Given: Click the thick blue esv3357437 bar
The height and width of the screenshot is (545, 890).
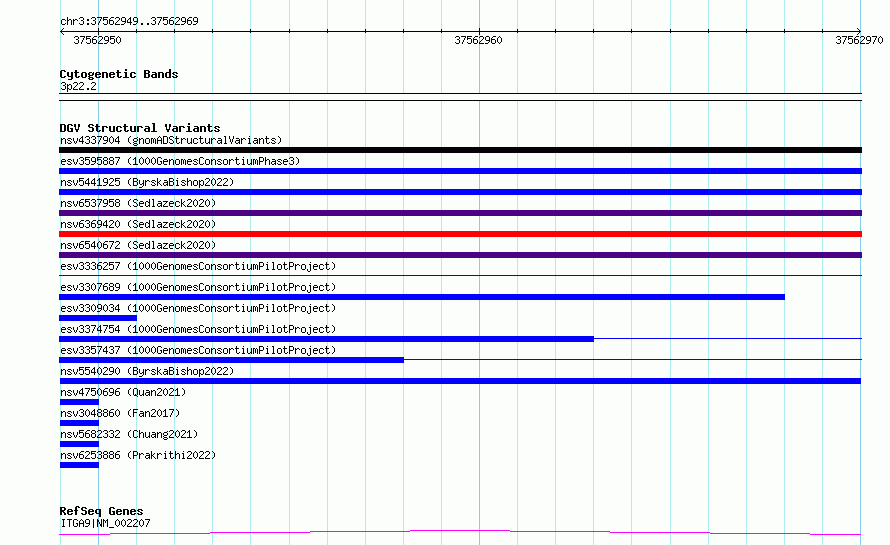Looking at the screenshot, I should pos(232,360).
